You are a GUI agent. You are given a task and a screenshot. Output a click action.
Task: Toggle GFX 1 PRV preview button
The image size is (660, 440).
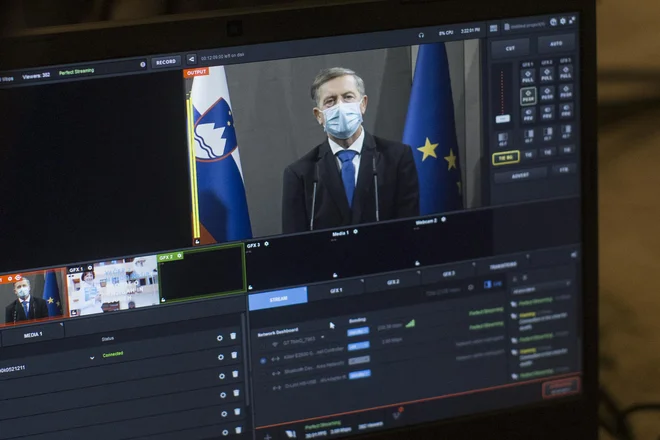[528, 115]
